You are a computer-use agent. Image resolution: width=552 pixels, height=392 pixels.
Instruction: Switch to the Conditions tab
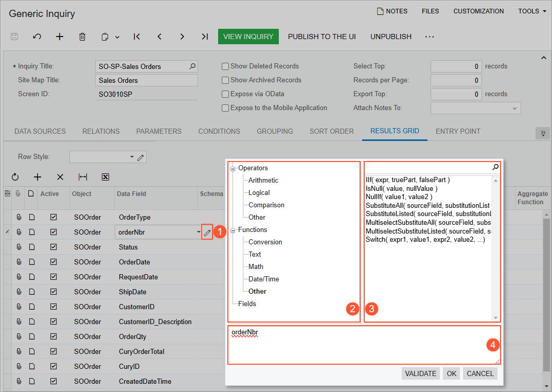(x=219, y=131)
